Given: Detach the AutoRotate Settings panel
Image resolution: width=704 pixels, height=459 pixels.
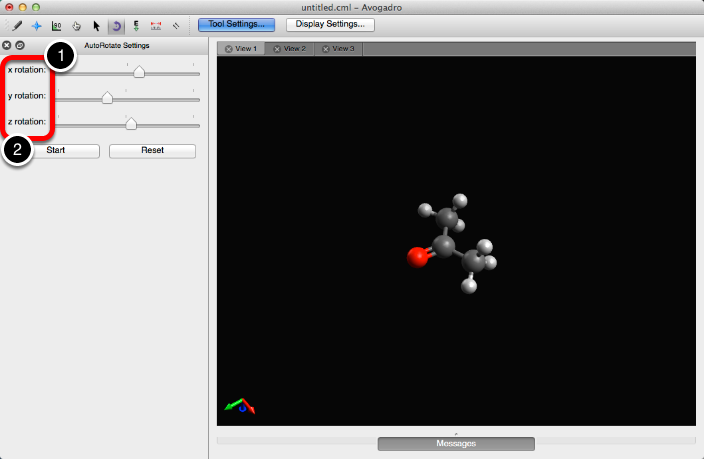Looking at the screenshot, I should [x=19, y=46].
